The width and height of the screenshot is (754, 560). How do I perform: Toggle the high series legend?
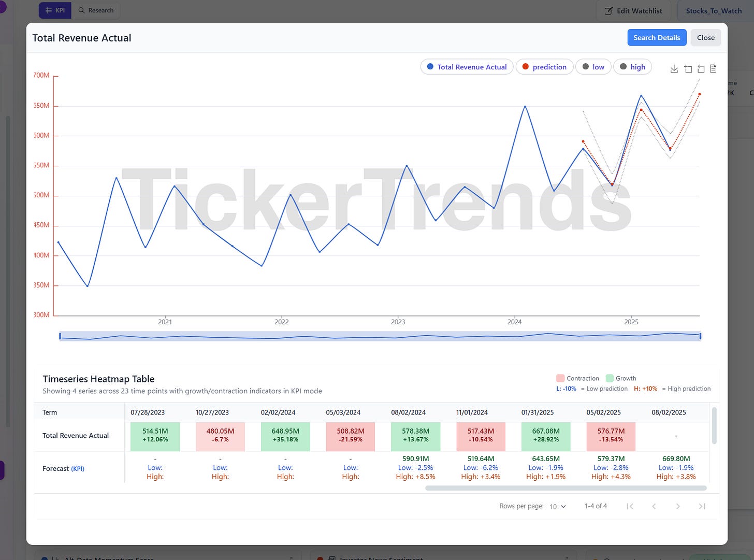632,67
